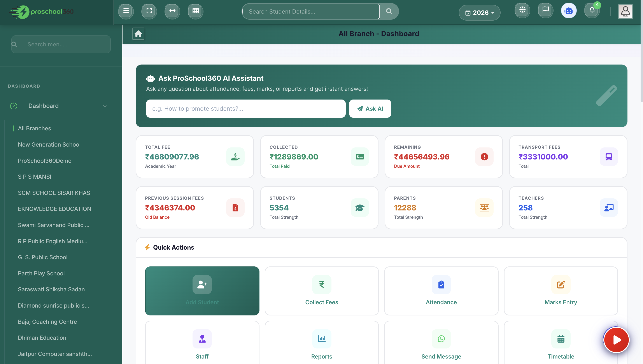The height and width of the screenshot is (364, 643).
Task: Click the student search magnifier button
Action: point(389,11)
